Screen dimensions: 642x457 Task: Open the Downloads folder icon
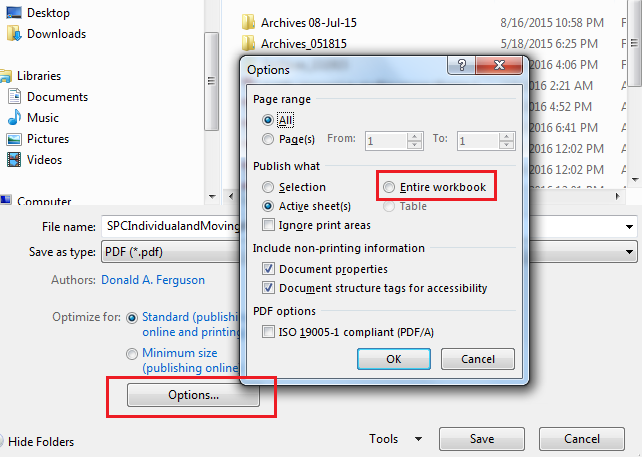14,34
